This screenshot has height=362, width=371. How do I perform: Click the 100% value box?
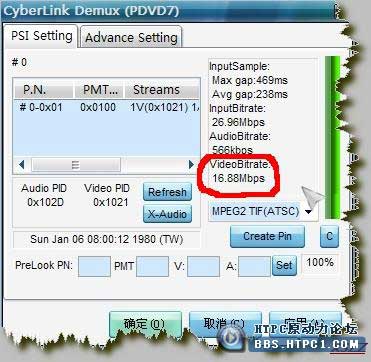click(320, 263)
